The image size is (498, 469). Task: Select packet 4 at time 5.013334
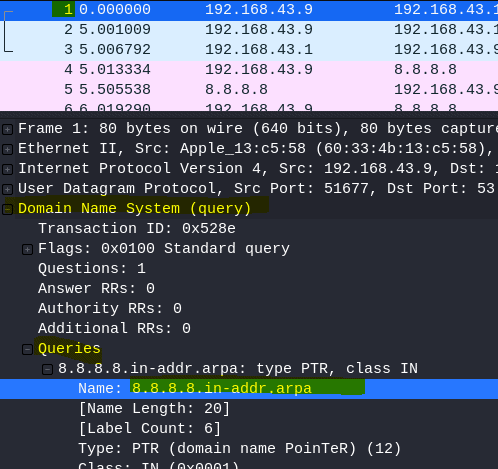[x=249, y=70]
